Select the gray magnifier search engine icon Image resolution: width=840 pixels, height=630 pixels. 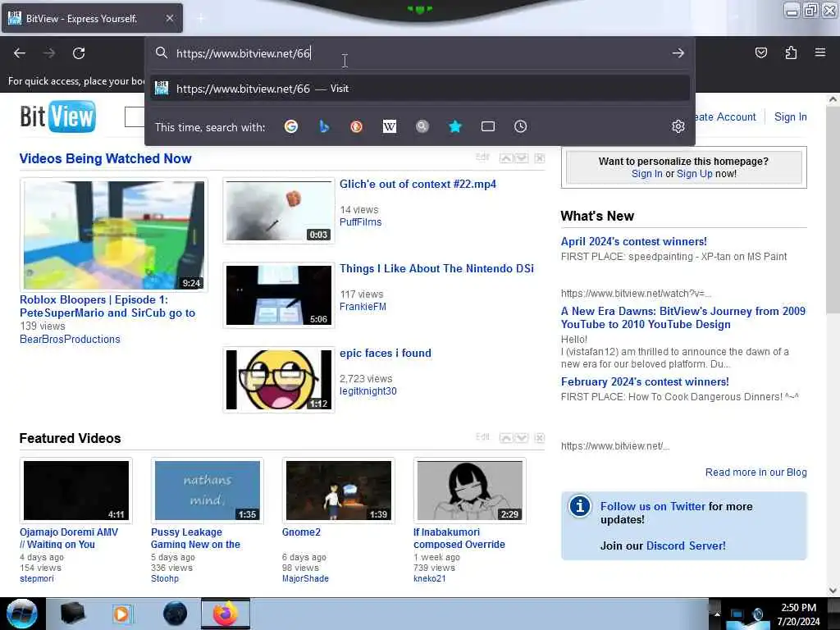click(422, 126)
